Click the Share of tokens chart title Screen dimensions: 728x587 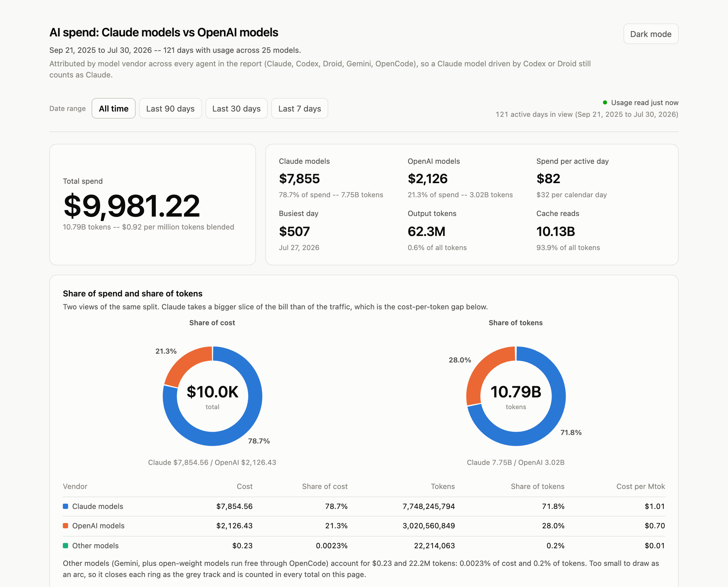pos(515,323)
